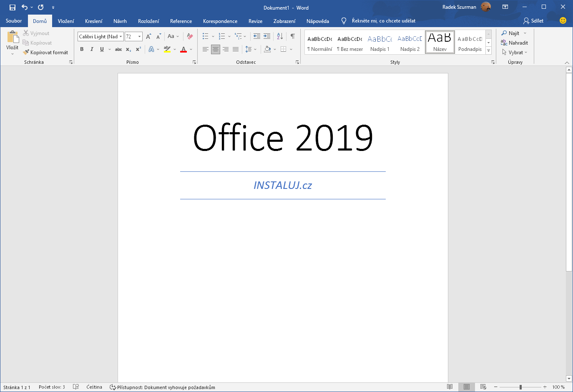This screenshot has height=392, width=573.
Task: Apply the Podnadpis style
Action: (470, 42)
